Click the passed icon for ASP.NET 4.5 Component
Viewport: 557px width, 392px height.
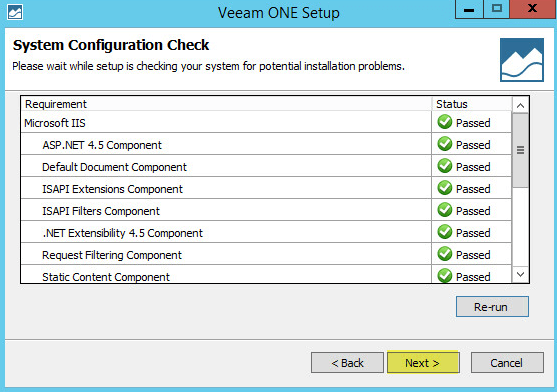coord(445,144)
